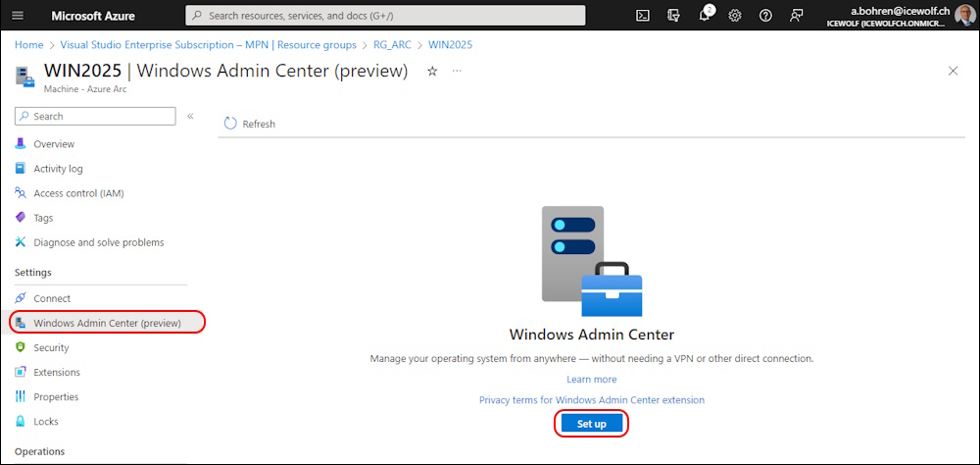Click the Connect icon
Screen dimensions: 980x465
pos(21,298)
